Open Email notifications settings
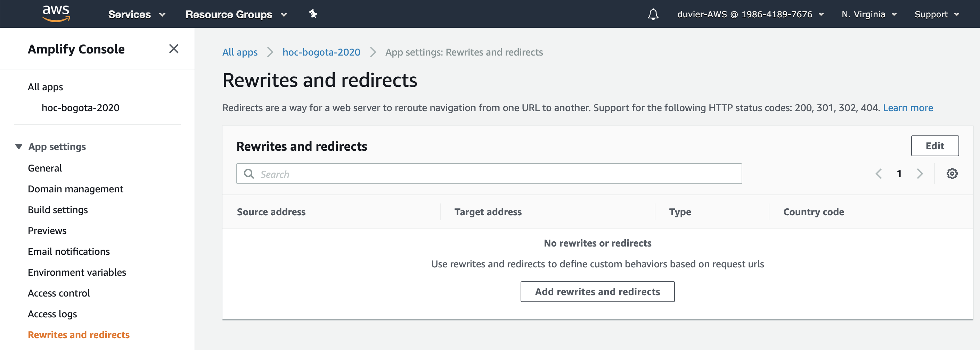Image resolution: width=980 pixels, height=350 pixels. point(69,252)
